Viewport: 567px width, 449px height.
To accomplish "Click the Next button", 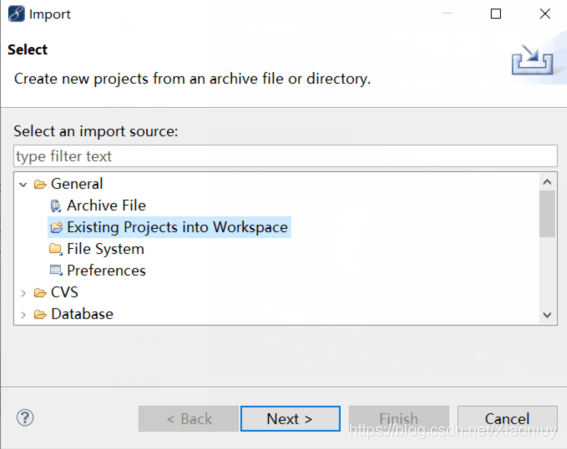I will coord(290,419).
